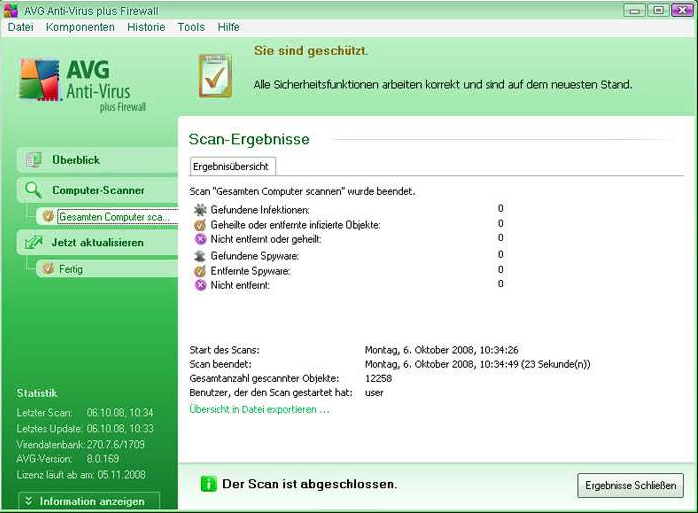Click the Benutzer value 'user'
This screenshot has width=698, height=513.
click(x=374, y=393)
